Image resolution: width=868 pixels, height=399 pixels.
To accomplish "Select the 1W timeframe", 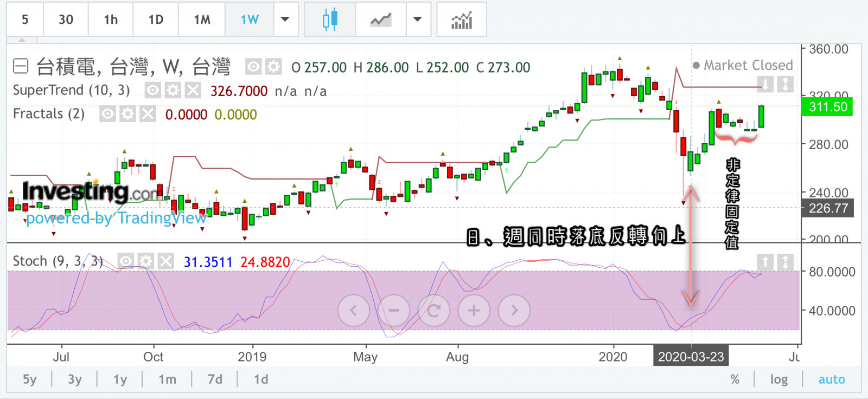I will (x=250, y=20).
